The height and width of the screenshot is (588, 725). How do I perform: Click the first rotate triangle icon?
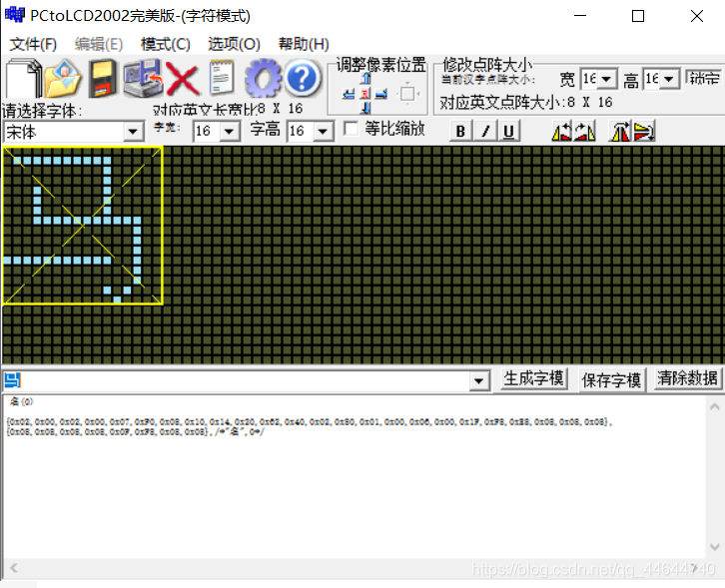coord(562,131)
